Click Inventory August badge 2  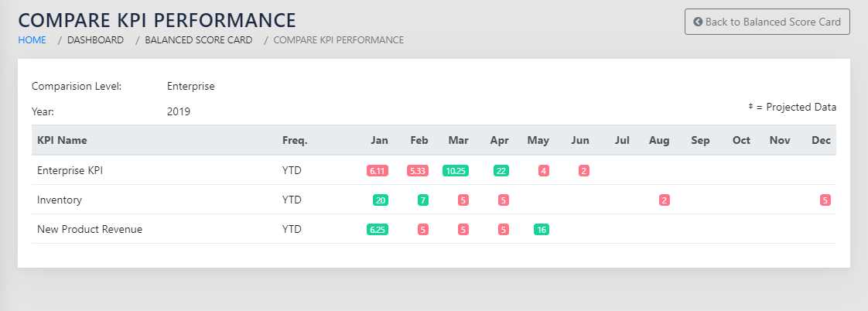click(x=664, y=200)
